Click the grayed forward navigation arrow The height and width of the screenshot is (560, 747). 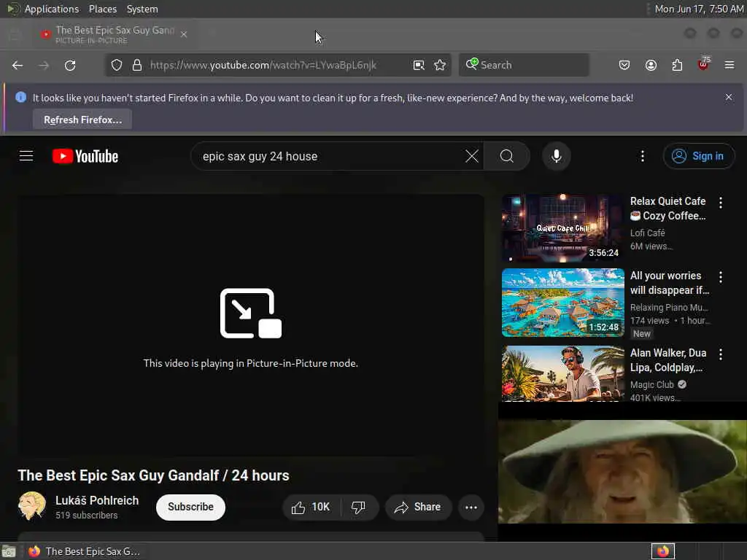pos(44,65)
